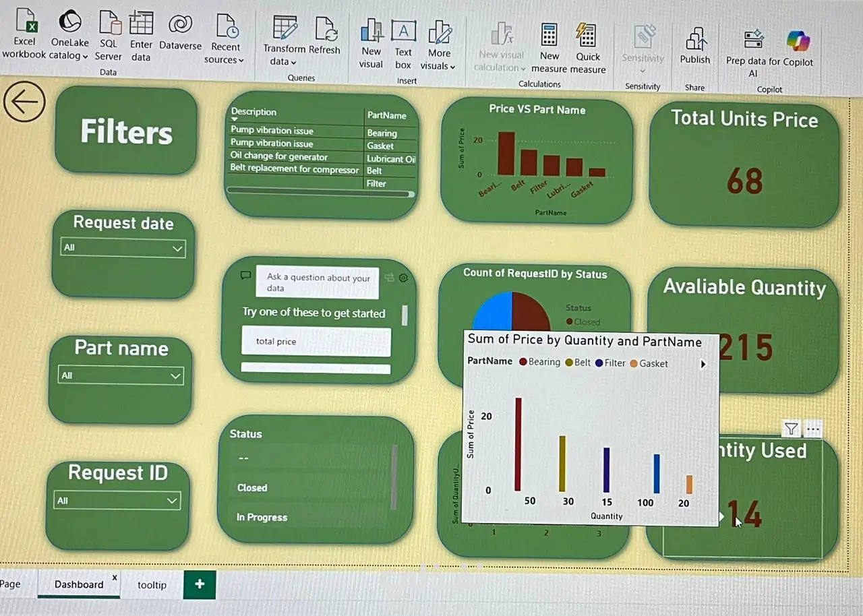Image resolution: width=863 pixels, height=616 pixels.
Task: Click the speech bubble icon in Q&A visual
Action: click(x=246, y=276)
